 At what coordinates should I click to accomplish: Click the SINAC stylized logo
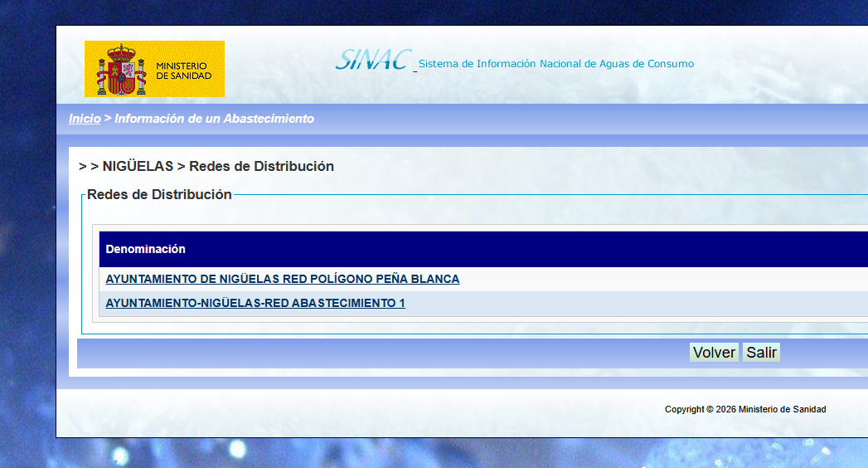(x=373, y=60)
